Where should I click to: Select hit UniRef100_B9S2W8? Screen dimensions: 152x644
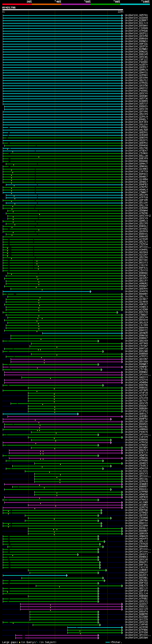click(137, 351)
